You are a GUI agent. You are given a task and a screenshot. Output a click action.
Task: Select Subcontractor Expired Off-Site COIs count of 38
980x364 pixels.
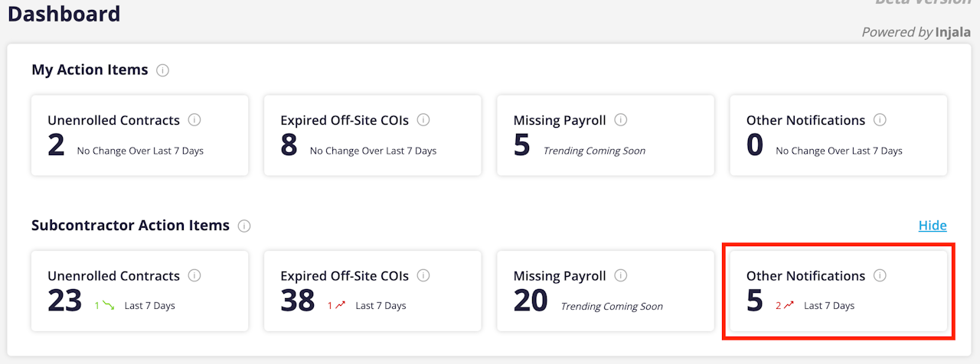pos(297,301)
